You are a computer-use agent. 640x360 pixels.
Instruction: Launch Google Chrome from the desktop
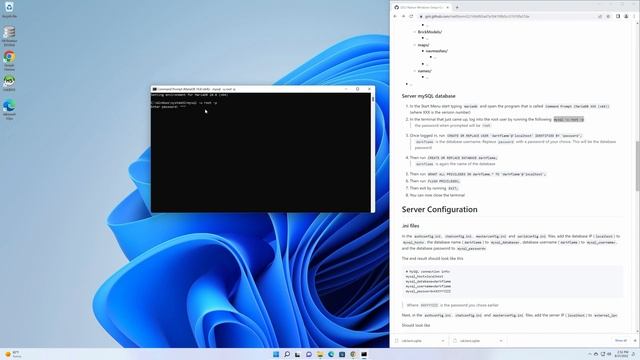(x=9, y=60)
